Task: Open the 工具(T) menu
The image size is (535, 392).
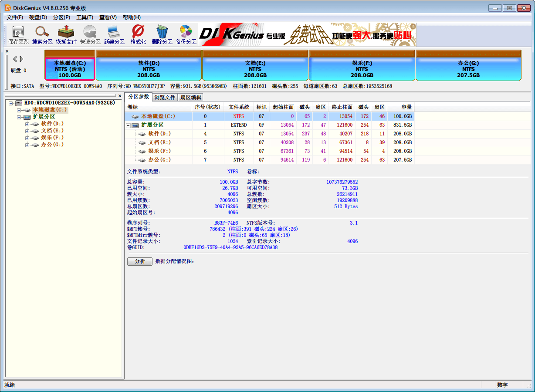Action: [85, 17]
